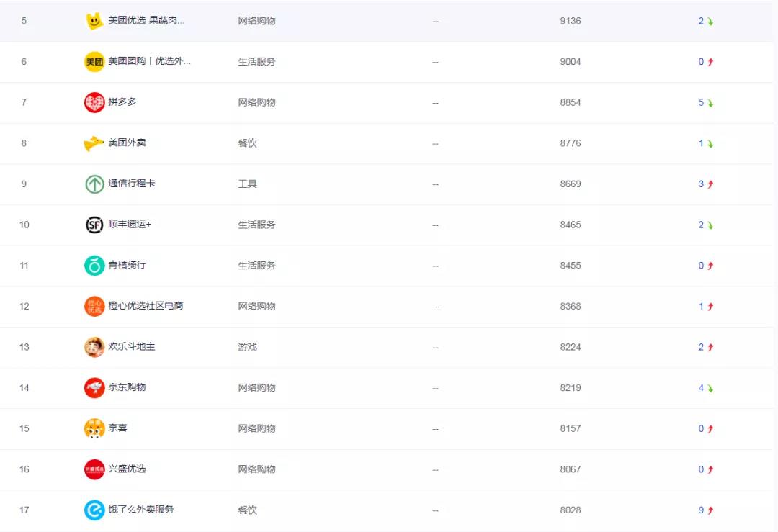Select the 拼多多 red app icon
The height and width of the screenshot is (532, 778).
[x=94, y=102]
